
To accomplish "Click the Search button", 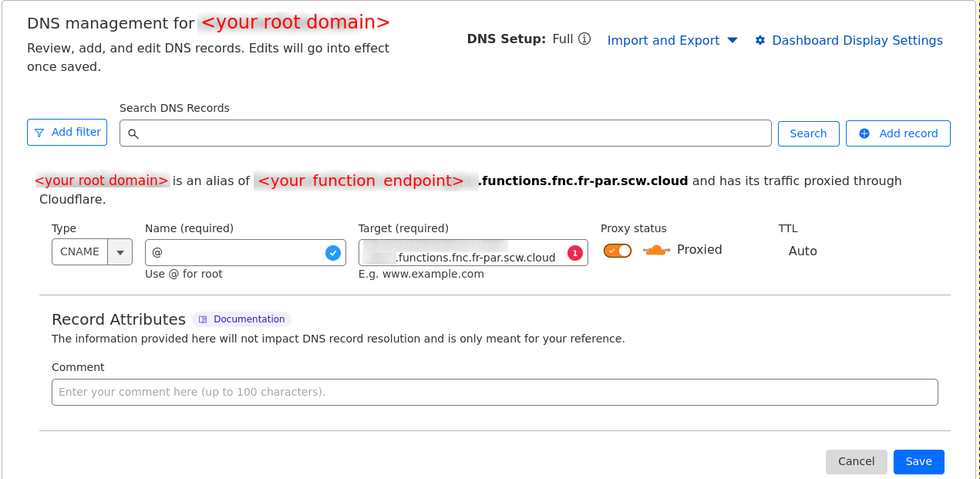I will (x=808, y=133).
